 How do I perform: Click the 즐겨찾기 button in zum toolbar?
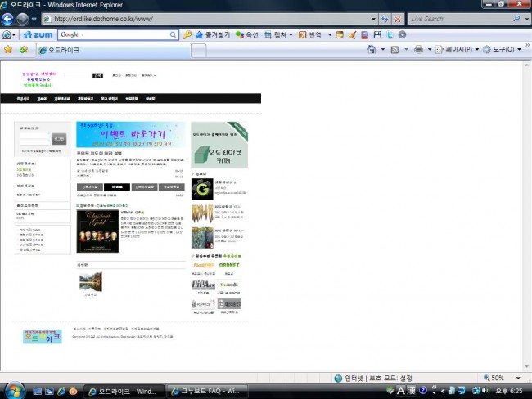[210, 35]
